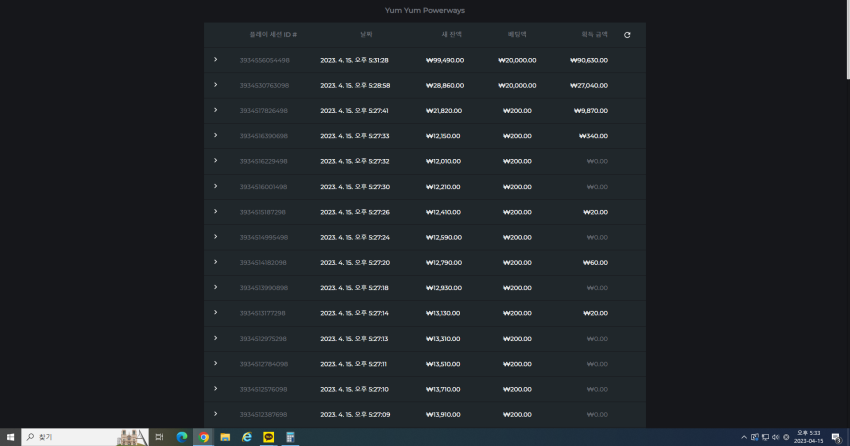Click date 2023. 4. 15. 오후 5:27:09
The width and height of the screenshot is (850, 446).
click(x=355, y=415)
